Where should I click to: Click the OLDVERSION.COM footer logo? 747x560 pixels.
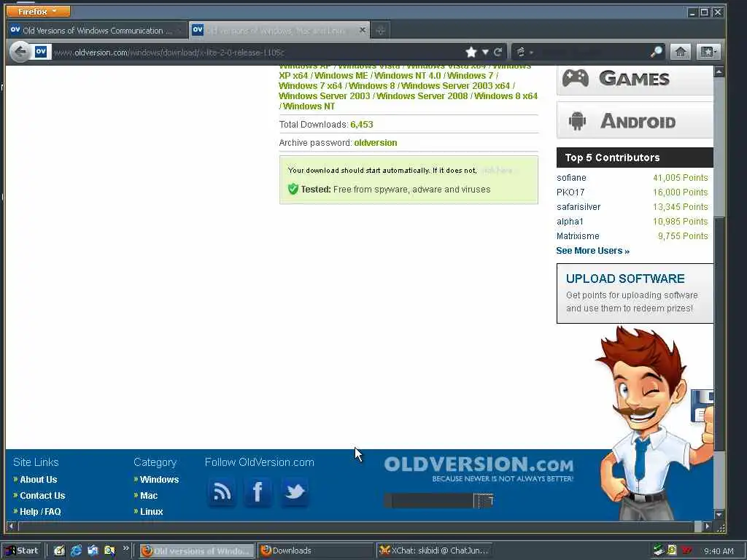pyautogui.click(x=479, y=469)
